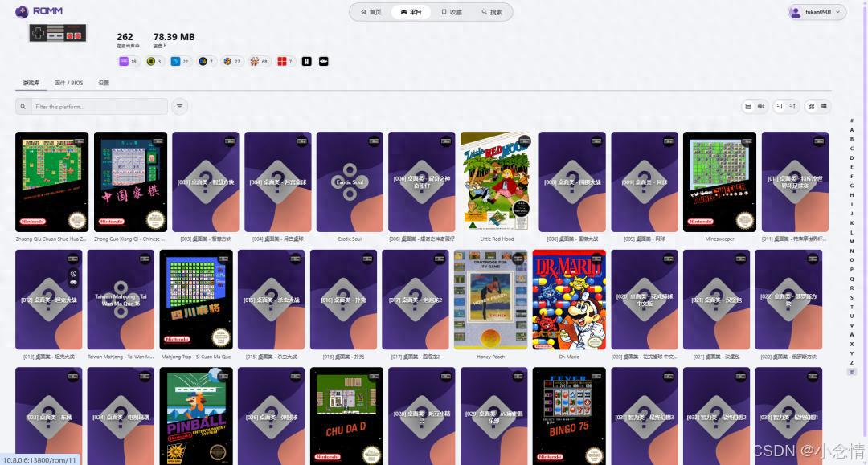Filter by the green chip showing 3
This screenshot has height=465, width=868.
click(x=154, y=61)
